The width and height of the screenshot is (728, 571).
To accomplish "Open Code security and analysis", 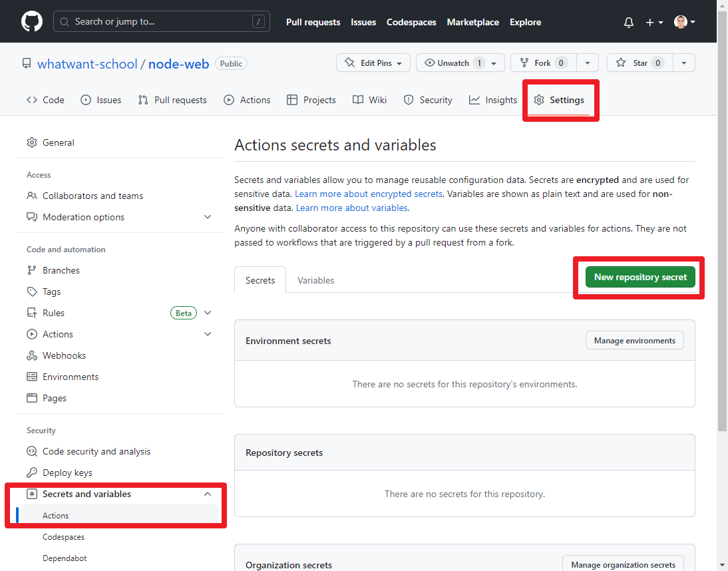I will pyautogui.click(x=89, y=451).
